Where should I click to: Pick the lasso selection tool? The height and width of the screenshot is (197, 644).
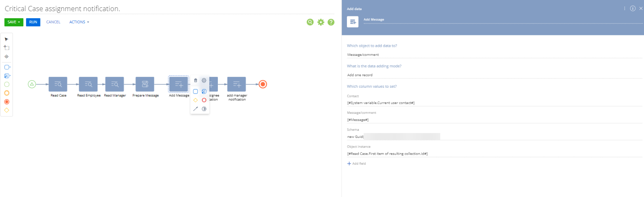6,48
